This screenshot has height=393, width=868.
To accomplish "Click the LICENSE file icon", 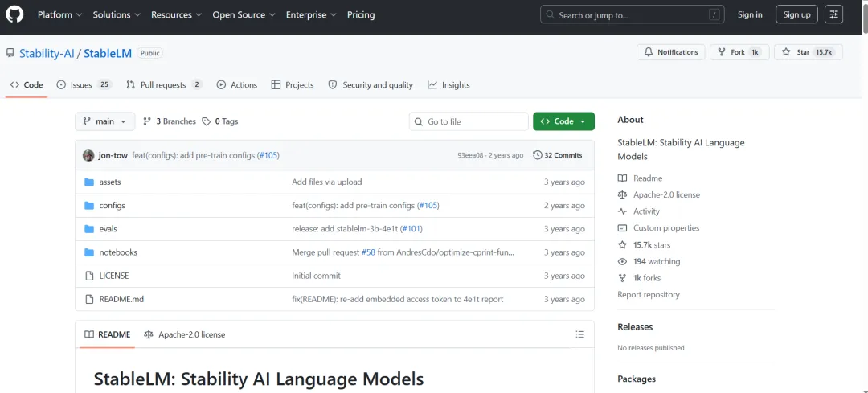I will coord(89,276).
